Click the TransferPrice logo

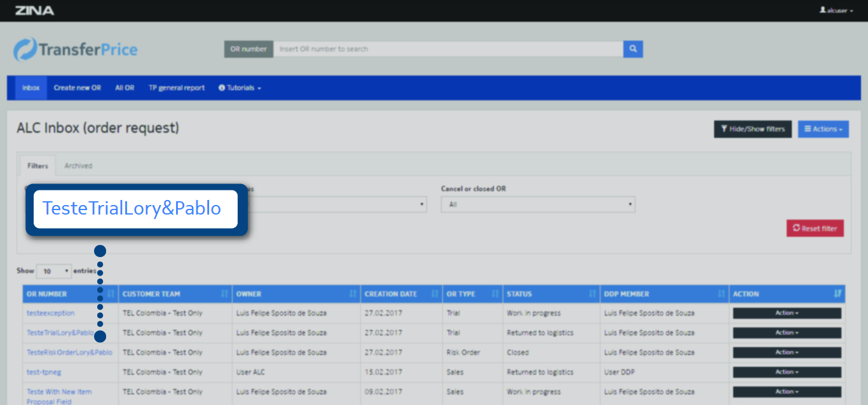pos(76,50)
